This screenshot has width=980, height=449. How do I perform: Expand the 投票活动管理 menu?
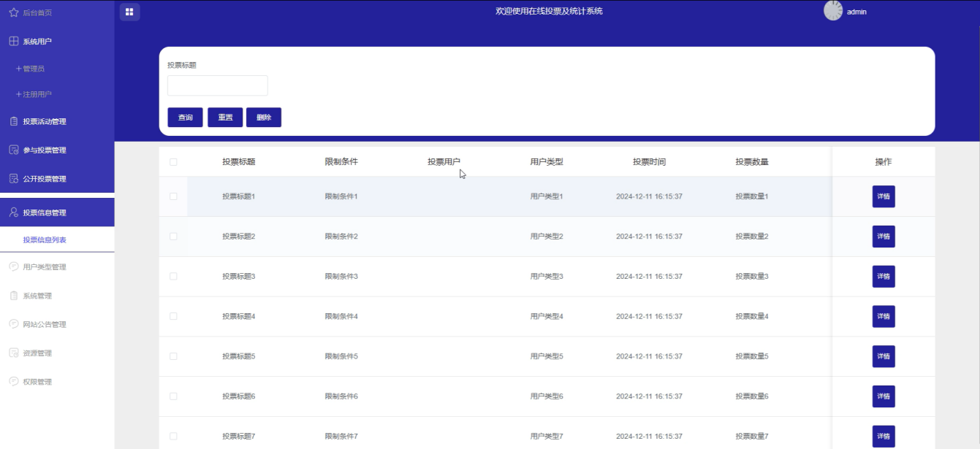coord(57,121)
